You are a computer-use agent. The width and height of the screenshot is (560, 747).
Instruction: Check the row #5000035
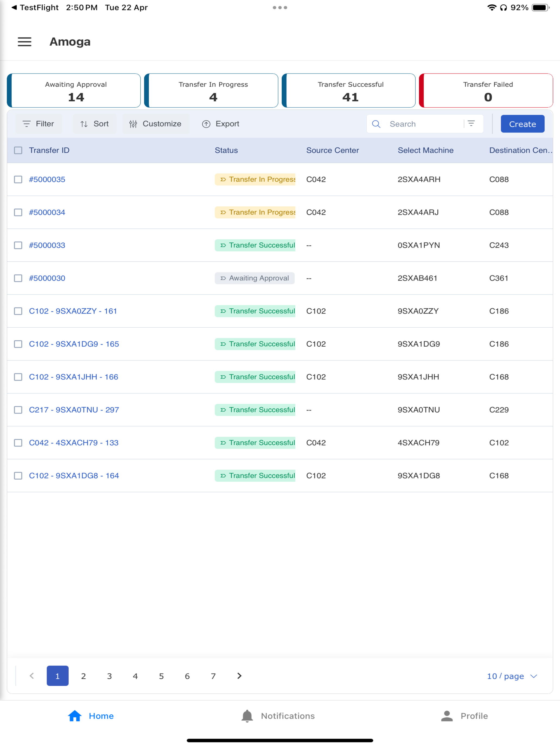click(18, 179)
